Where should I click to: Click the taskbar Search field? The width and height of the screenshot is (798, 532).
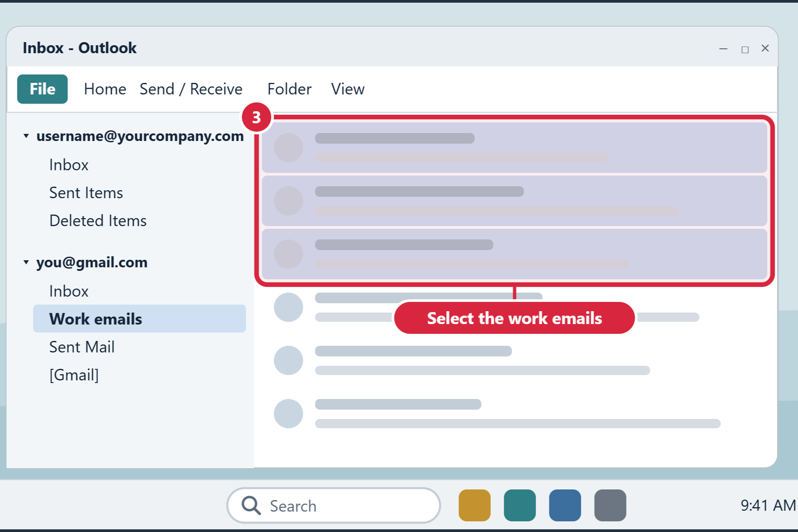(333, 505)
